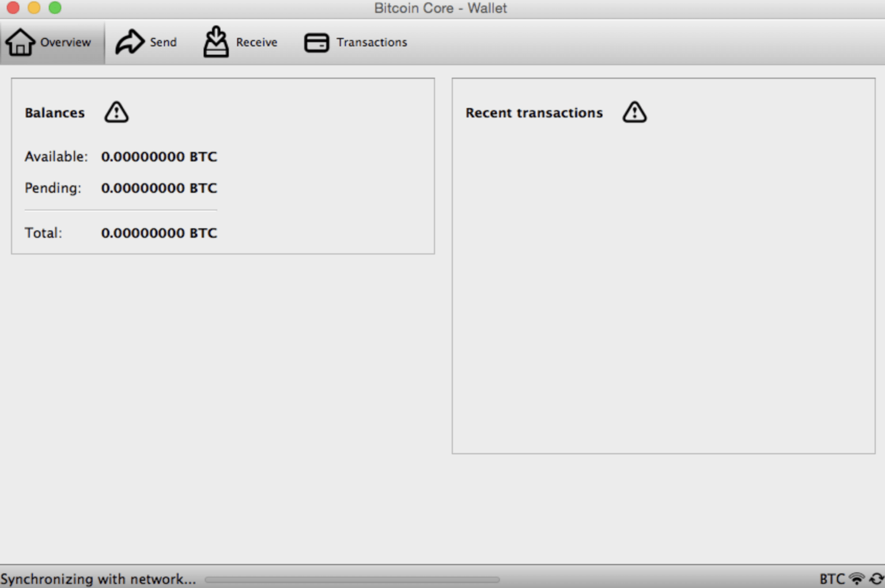Click the Transactions card icon
This screenshot has width=885, height=588.
[x=316, y=42]
